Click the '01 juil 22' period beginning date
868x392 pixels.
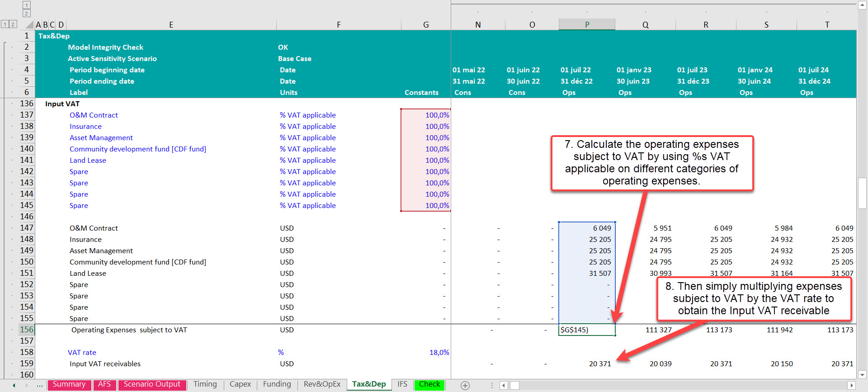(576, 70)
